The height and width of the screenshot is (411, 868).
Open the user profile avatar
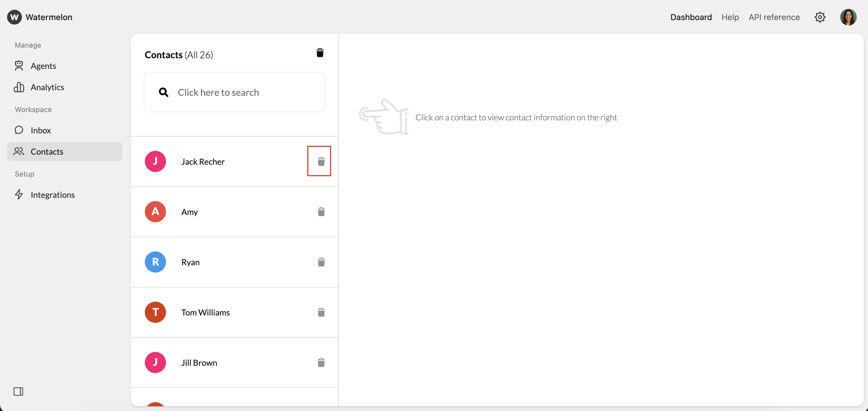[848, 17]
